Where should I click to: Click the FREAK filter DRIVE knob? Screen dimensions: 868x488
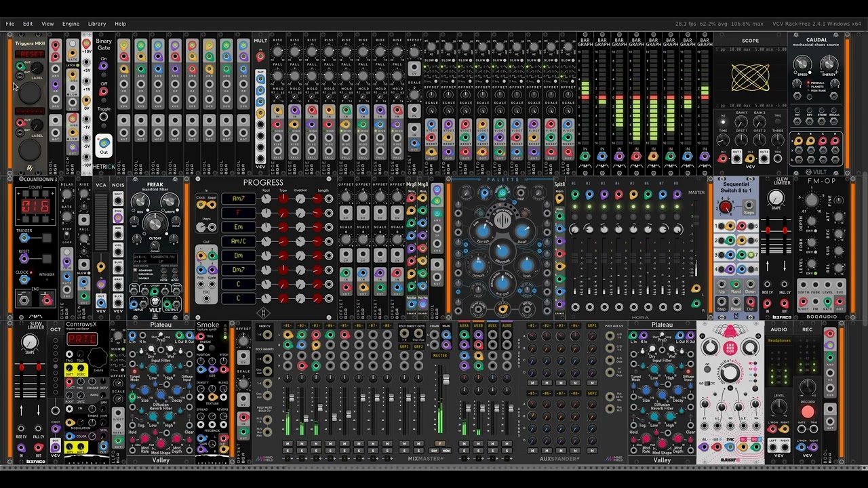point(170,201)
